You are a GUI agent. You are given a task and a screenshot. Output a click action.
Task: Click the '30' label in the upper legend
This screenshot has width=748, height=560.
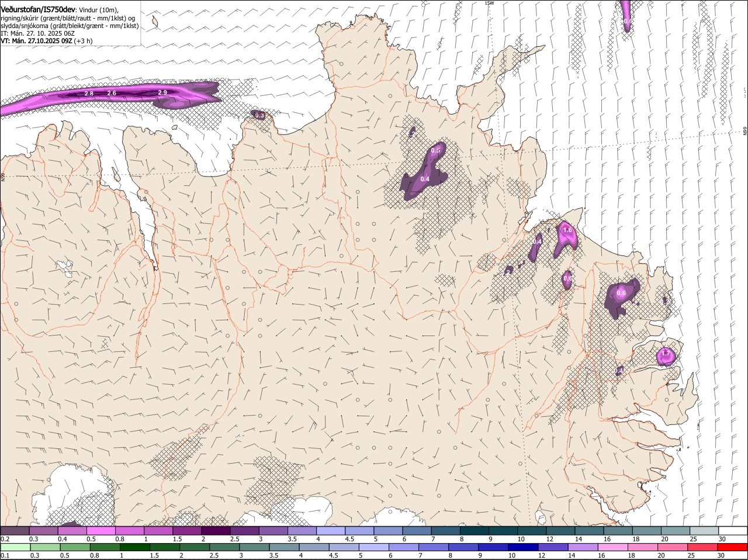pyautogui.click(x=722, y=539)
